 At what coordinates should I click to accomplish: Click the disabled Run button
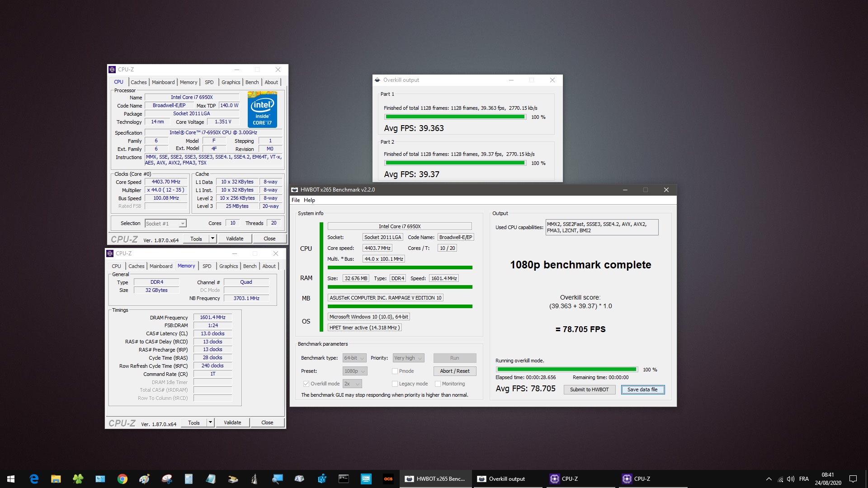[455, 358]
